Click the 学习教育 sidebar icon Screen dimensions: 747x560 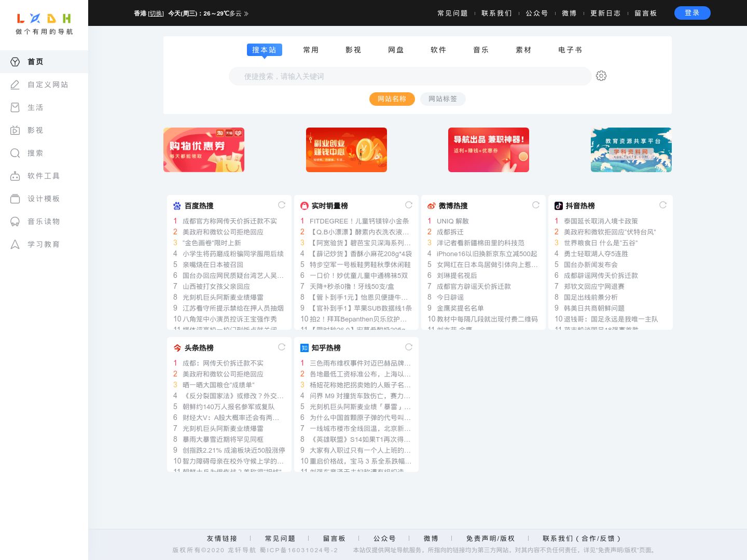click(x=15, y=244)
